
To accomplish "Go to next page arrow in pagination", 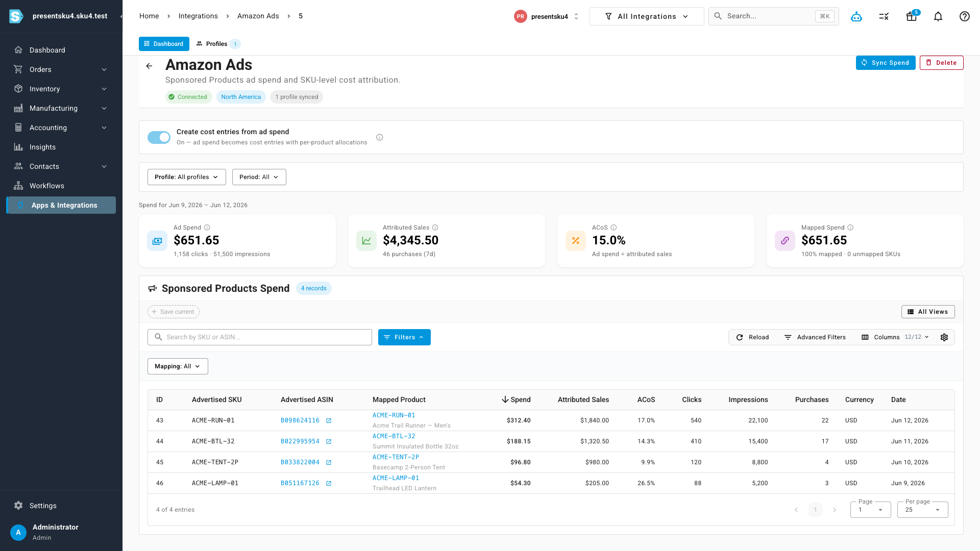I will click(x=835, y=510).
